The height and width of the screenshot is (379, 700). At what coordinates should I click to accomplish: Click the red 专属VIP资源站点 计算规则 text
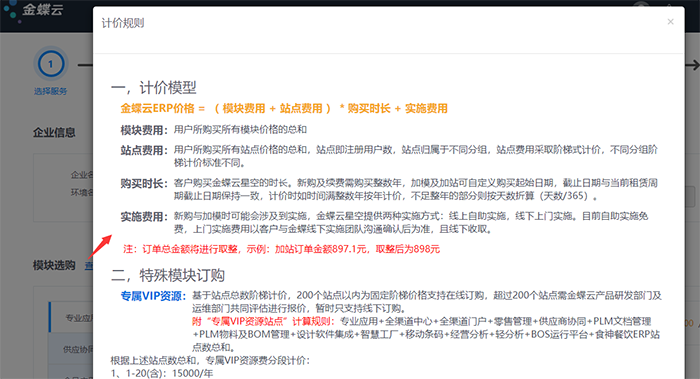[263, 321]
